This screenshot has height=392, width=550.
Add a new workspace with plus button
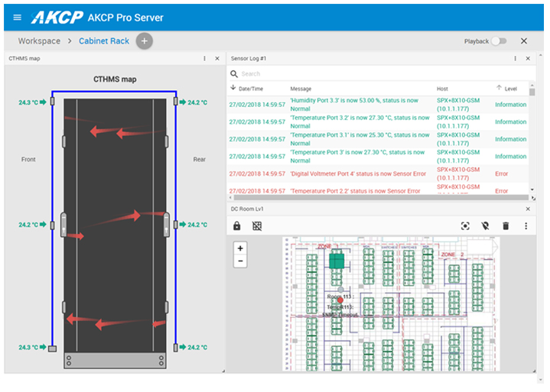(x=144, y=41)
